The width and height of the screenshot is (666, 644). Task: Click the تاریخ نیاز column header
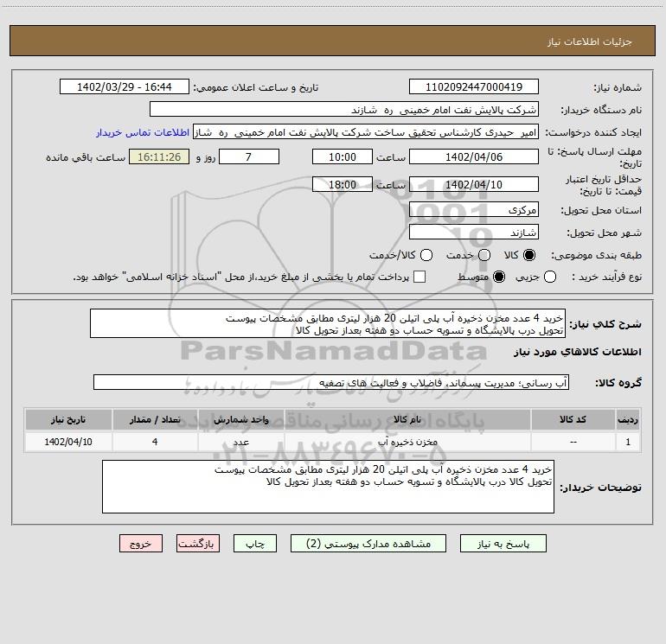click(x=68, y=419)
